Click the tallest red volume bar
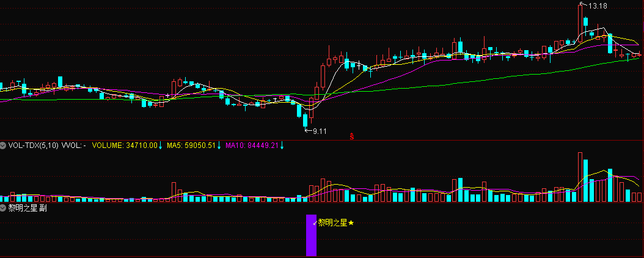644x258 pixels. (x=580, y=177)
